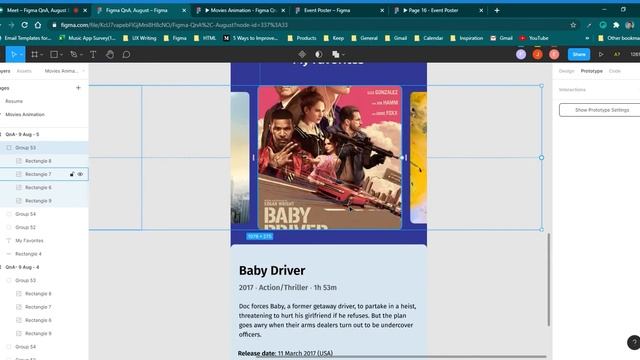Click the browser address bar URL
This screenshot has width=640, height=360.
click(x=174, y=25)
